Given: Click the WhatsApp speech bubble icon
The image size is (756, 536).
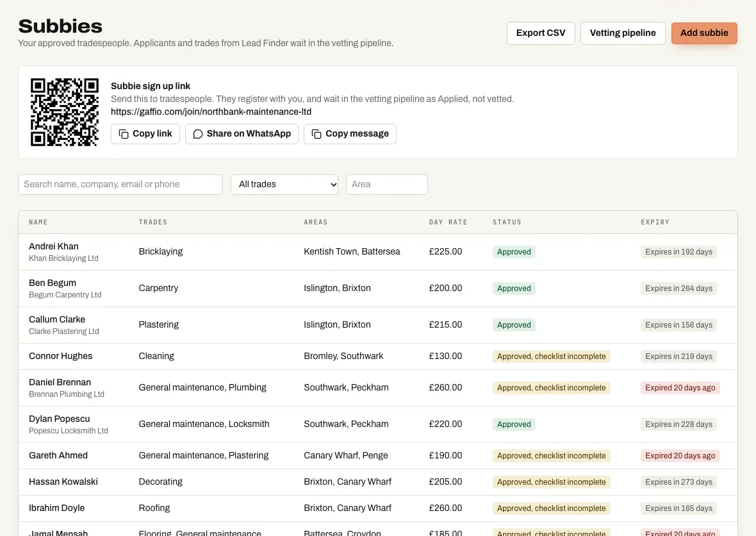Looking at the screenshot, I should (198, 134).
